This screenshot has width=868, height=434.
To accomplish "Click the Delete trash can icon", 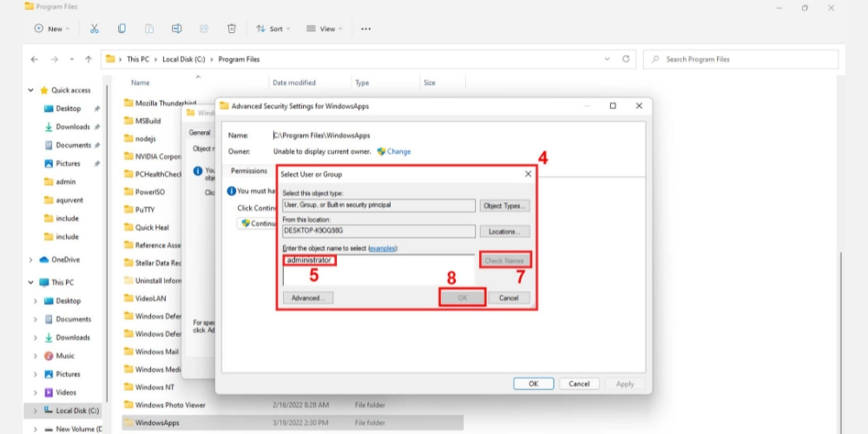I will coord(232,29).
